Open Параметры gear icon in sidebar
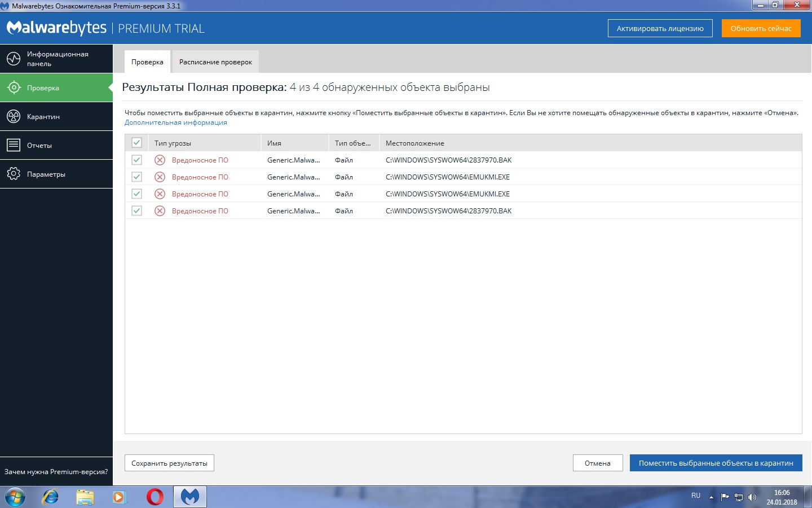This screenshot has height=508, width=812. pyautogui.click(x=14, y=174)
